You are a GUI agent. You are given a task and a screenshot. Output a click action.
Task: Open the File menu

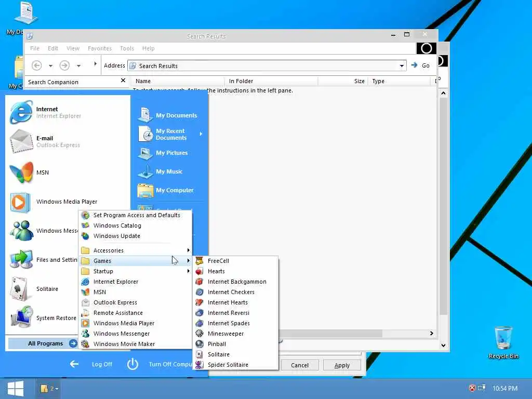pyautogui.click(x=35, y=48)
